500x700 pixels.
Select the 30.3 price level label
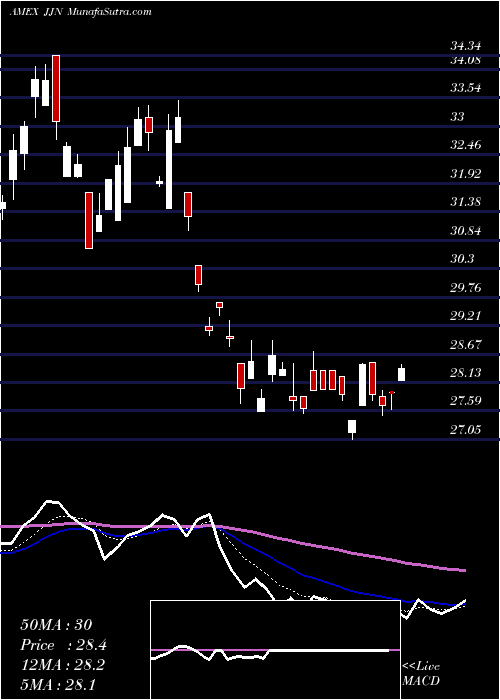(462, 259)
